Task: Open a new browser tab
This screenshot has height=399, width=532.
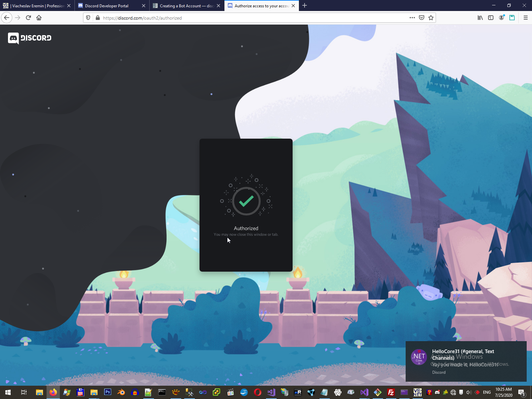Action: click(x=305, y=6)
